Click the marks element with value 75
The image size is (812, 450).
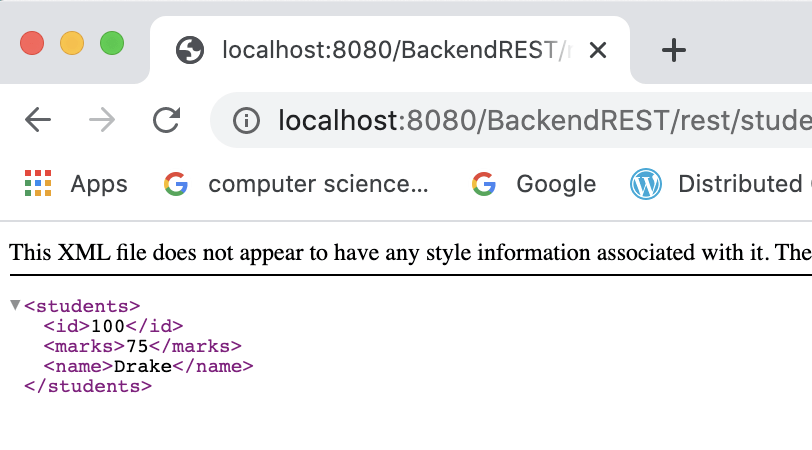(x=142, y=346)
